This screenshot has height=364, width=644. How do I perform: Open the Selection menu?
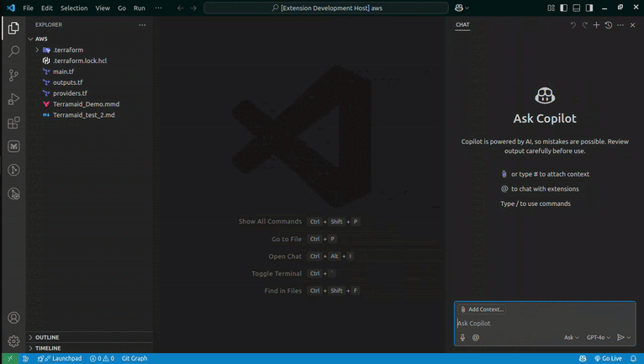(74, 8)
